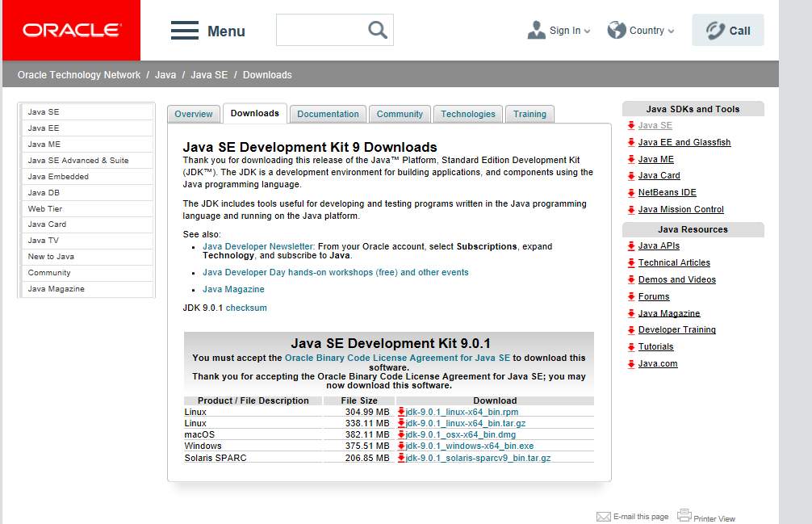This screenshot has height=524, width=812.
Task: Open Java ME link under Java SDKs and Tools
Action: click(656, 160)
